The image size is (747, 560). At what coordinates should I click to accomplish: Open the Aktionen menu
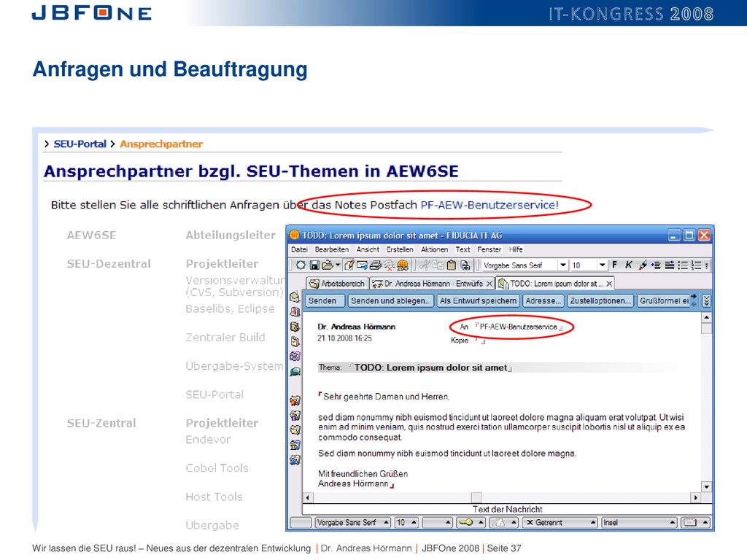click(435, 249)
